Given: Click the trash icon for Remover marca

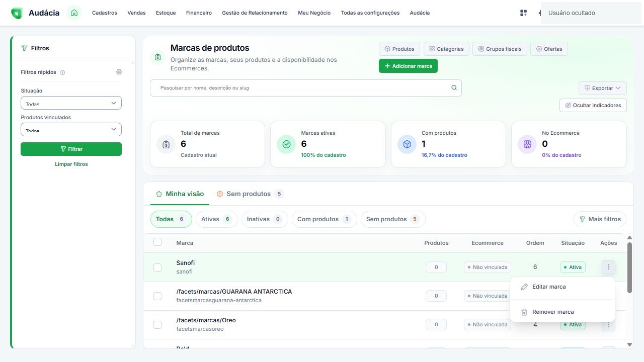Looking at the screenshot, I should [x=524, y=312].
